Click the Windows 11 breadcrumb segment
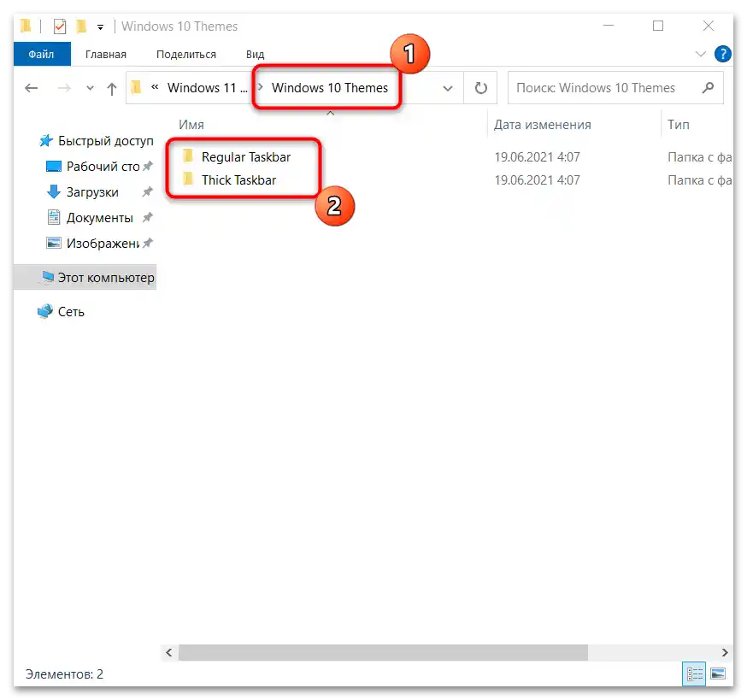Screen dimensions: 747x700 coord(206,88)
